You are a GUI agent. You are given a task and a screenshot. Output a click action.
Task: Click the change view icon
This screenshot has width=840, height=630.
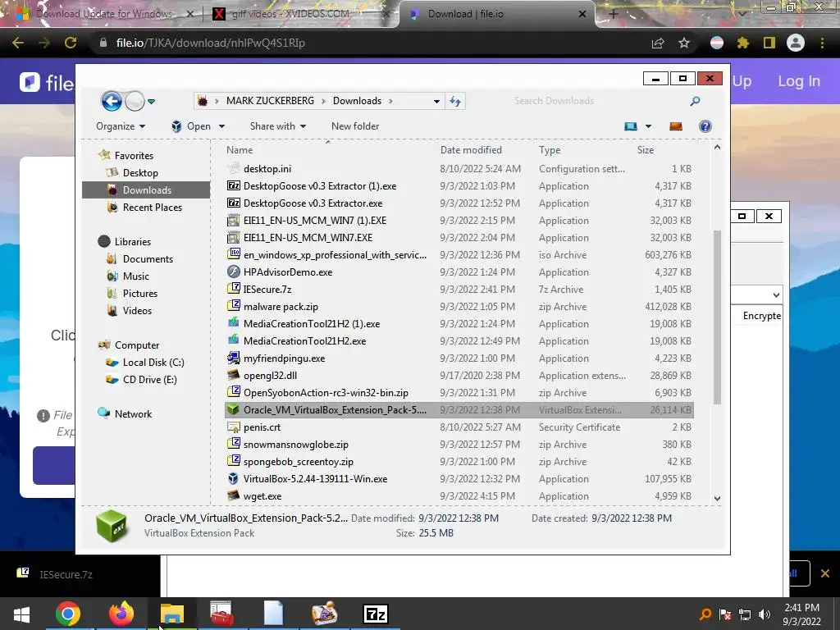[x=631, y=126]
